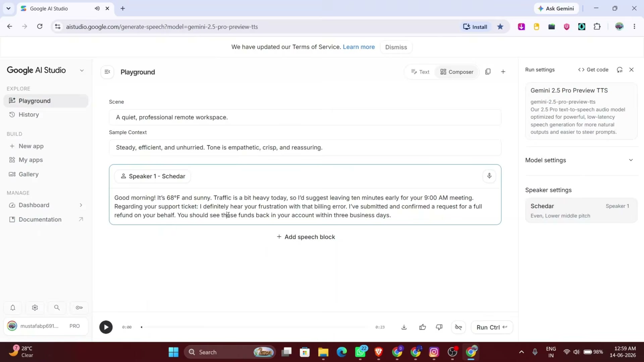Open a new browser tab
Screen dimensions: 644x362
tap(123, 8)
